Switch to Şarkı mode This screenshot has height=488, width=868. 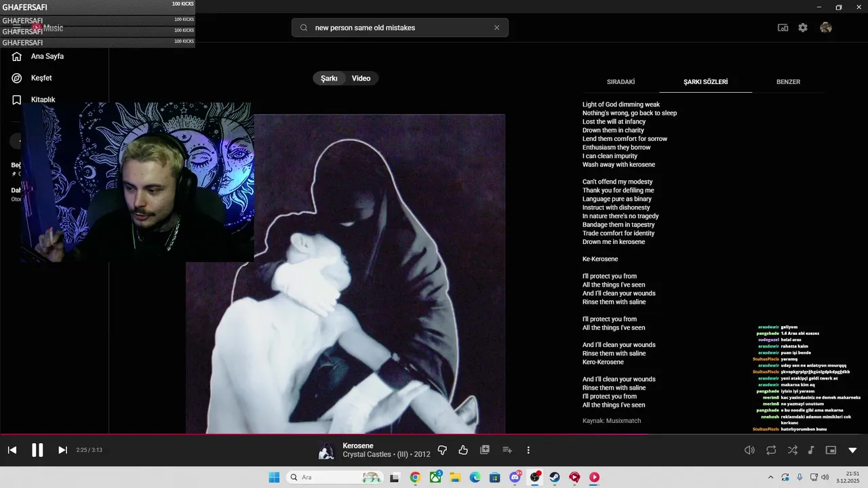pyautogui.click(x=329, y=79)
